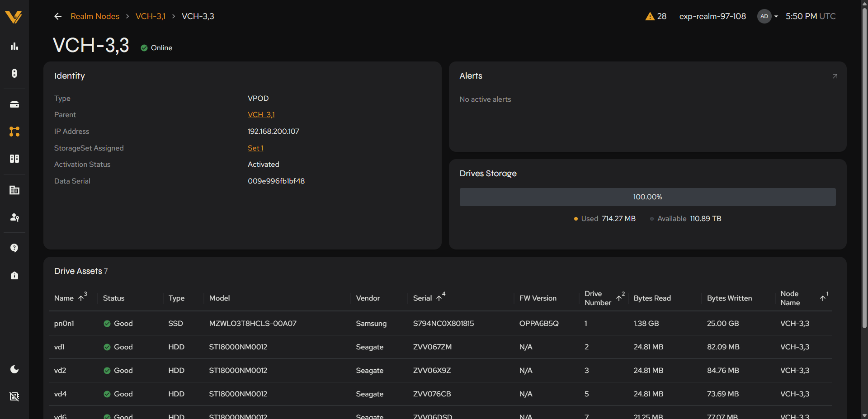Click the Available 110.89 TB legend
Viewport: 868px width, 419px height.
686,219
